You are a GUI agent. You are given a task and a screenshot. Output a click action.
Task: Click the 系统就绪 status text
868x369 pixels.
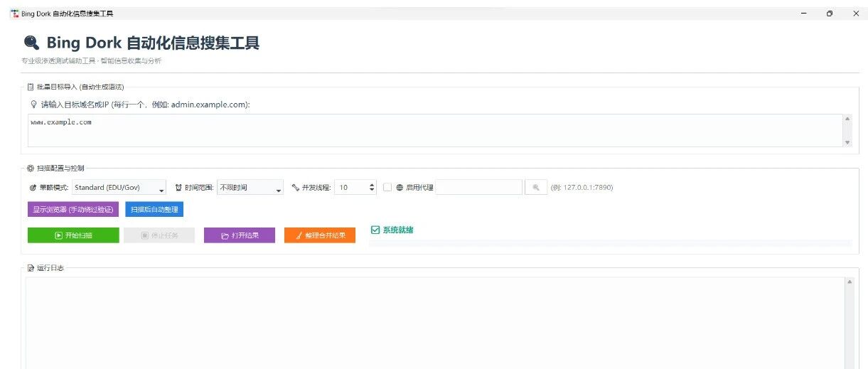pyautogui.click(x=398, y=230)
